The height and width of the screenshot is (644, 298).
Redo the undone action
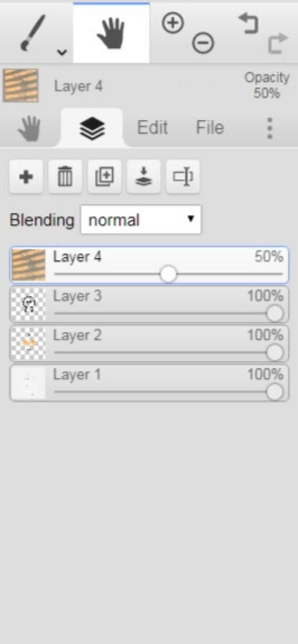(278, 43)
